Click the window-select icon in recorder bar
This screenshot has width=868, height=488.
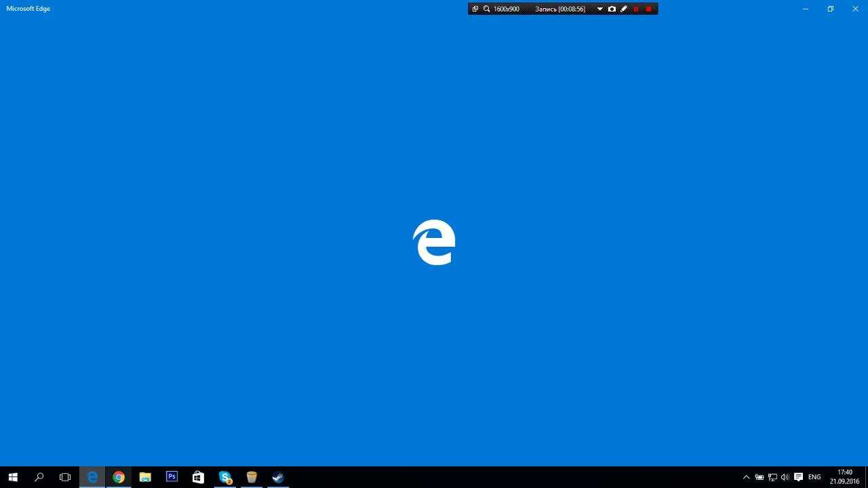pyautogui.click(x=475, y=9)
